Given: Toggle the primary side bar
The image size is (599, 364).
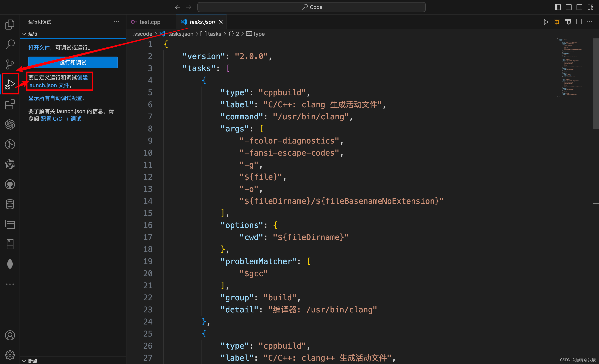Looking at the screenshot, I should [x=558, y=7].
